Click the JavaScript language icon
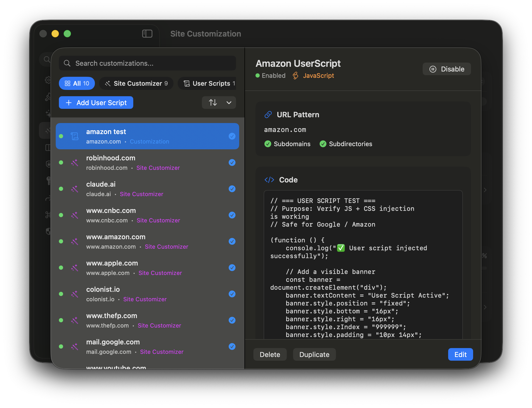This screenshot has width=532, height=408. point(295,76)
